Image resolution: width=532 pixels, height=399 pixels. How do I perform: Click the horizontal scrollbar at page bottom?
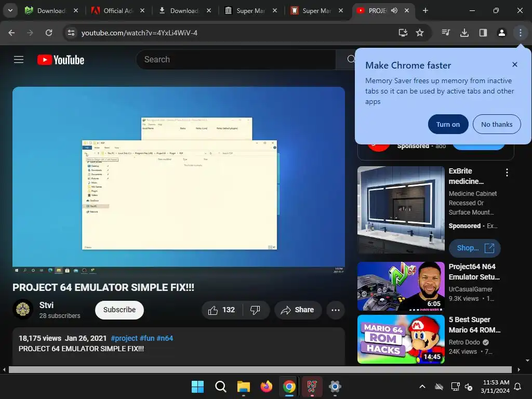pos(260,369)
